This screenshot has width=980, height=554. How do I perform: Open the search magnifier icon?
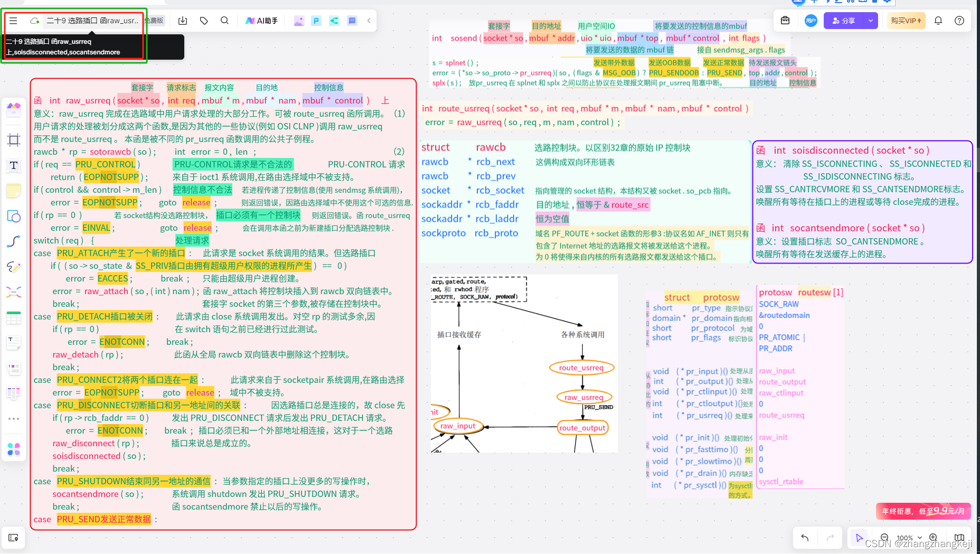[x=224, y=21]
